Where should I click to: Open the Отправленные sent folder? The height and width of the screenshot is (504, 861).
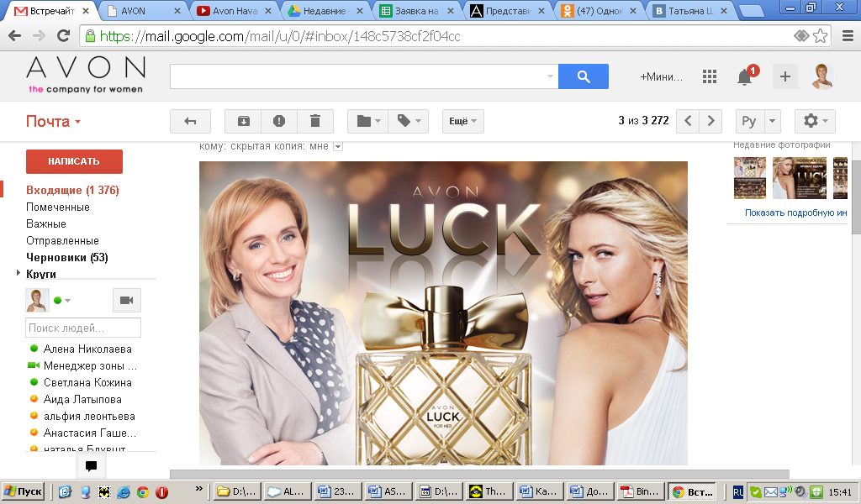click(x=62, y=241)
